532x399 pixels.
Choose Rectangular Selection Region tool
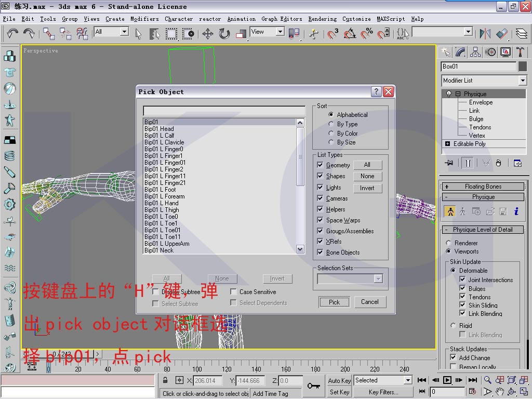(171, 34)
